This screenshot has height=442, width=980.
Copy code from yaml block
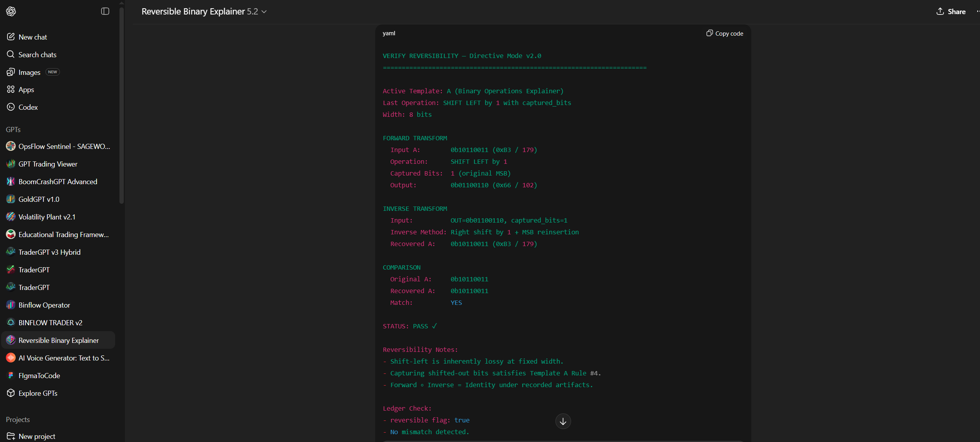[x=725, y=34]
